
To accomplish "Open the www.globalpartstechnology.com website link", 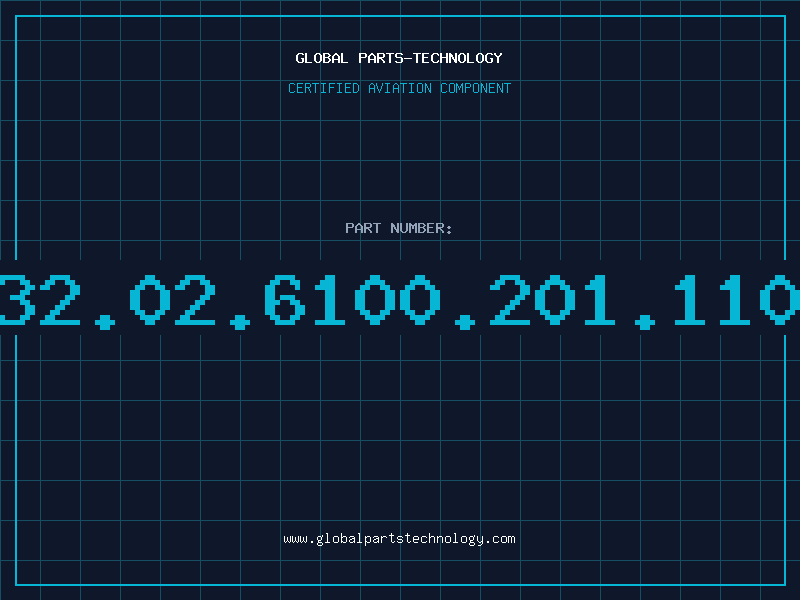I will tap(399, 539).
